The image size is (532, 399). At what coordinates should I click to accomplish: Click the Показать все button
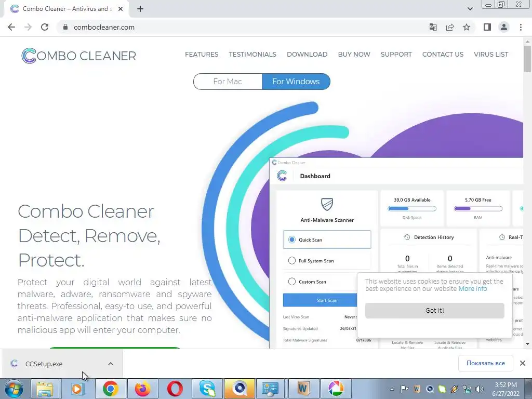(x=486, y=363)
